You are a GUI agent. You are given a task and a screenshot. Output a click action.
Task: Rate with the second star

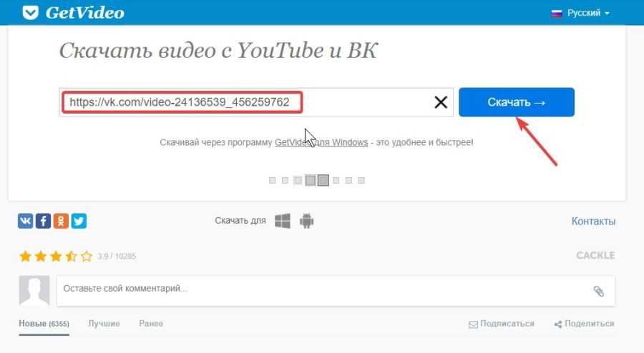coord(41,257)
